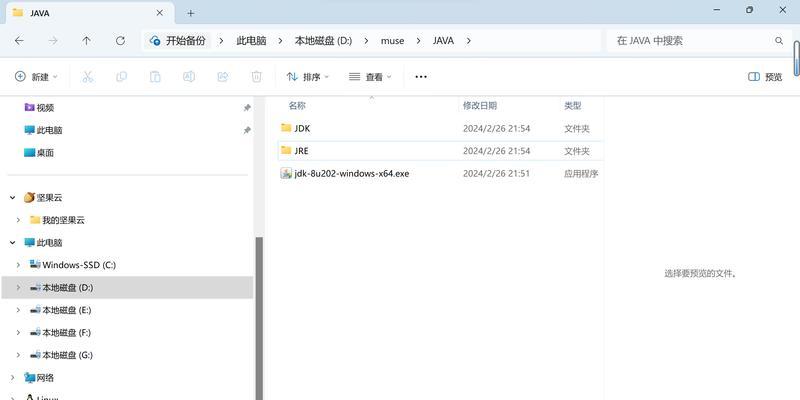800x400 pixels.
Task: Click the Forward navigation arrow
Action: (x=53, y=41)
